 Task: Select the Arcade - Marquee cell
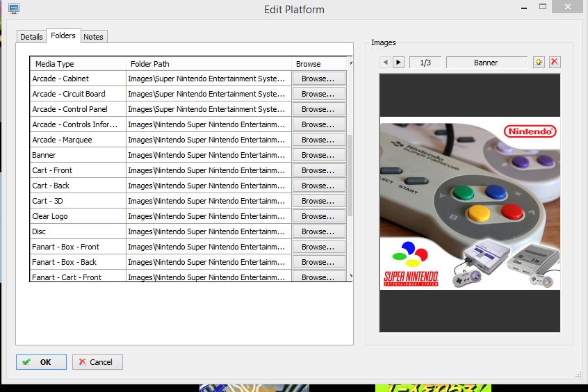[x=78, y=140]
